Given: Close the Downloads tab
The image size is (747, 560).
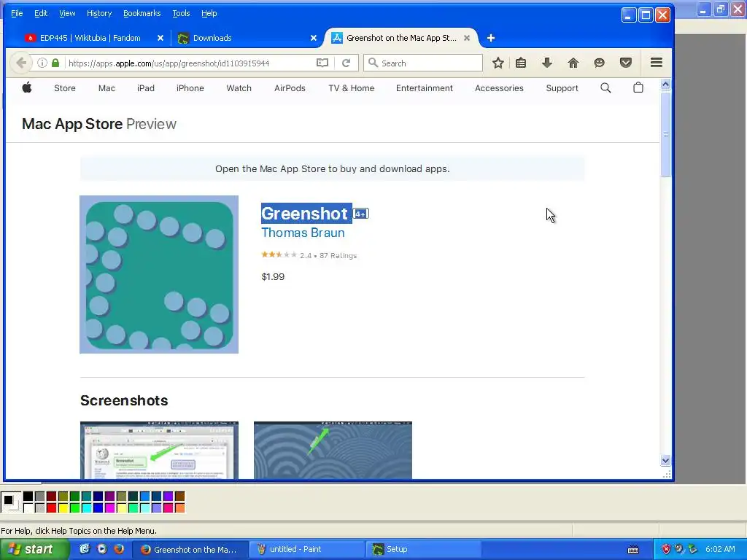Looking at the screenshot, I should [314, 38].
